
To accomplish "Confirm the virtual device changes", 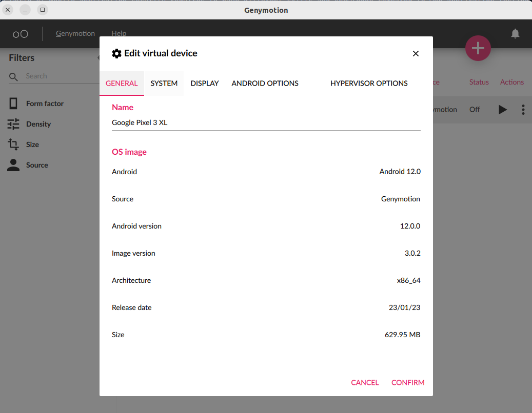I will [408, 382].
